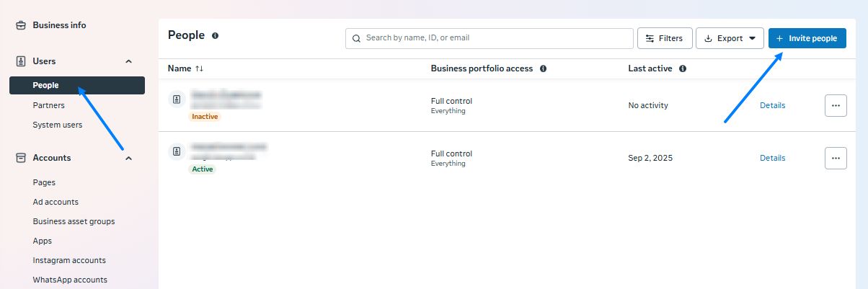
Task: Click the Name column sort arrows
Action: [x=200, y=68]
